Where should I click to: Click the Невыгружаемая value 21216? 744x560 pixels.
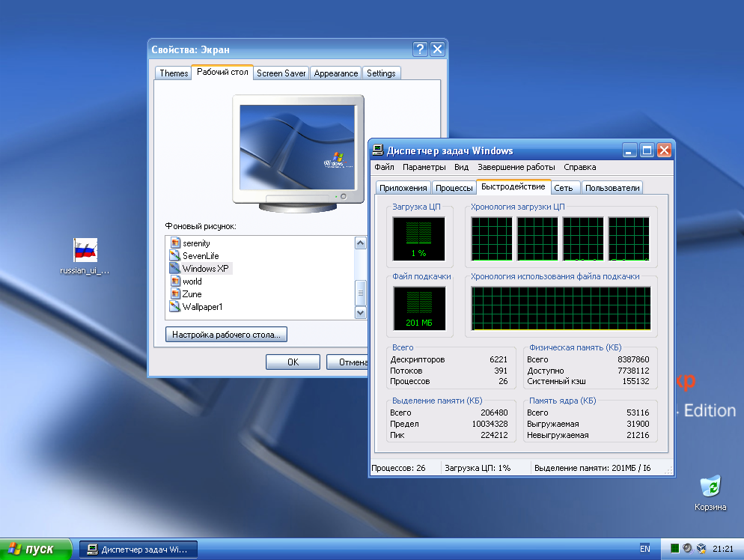(638, 435)
